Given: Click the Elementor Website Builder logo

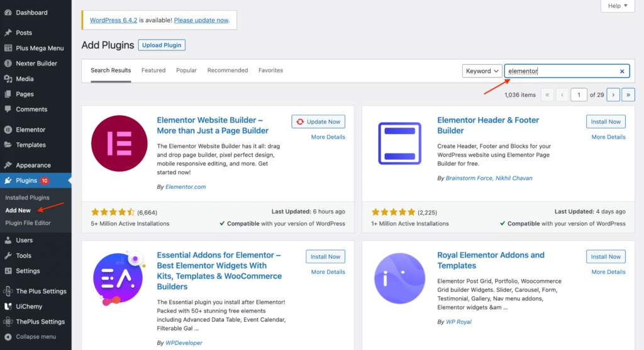Looking at the screenshot, I should pyautogui.click(x=119, y=144).
